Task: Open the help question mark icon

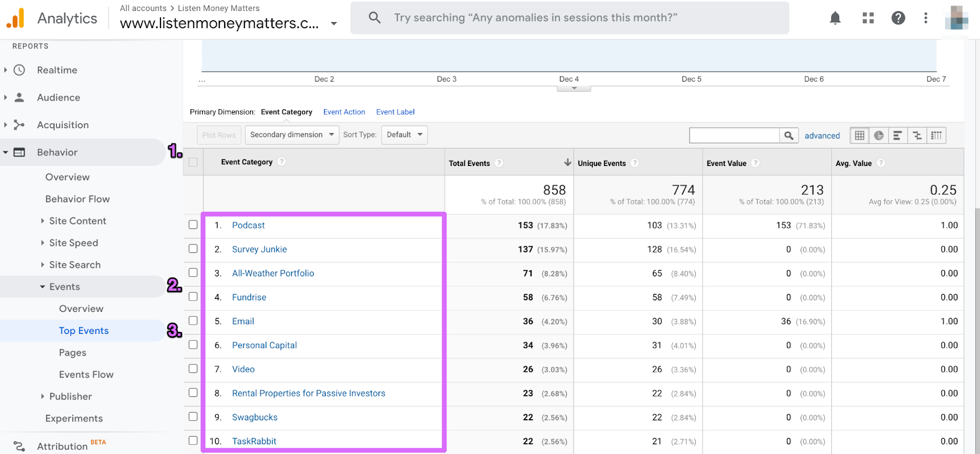Action: 898,18
